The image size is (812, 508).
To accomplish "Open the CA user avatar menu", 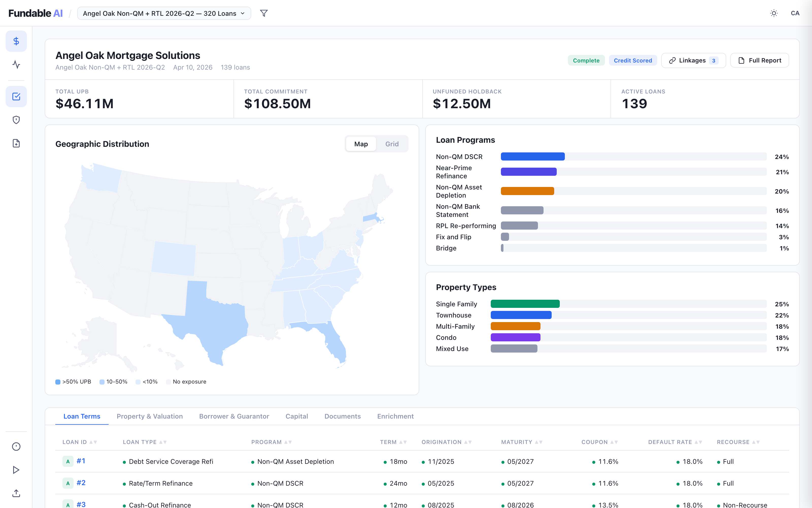I will click(795, 13).
